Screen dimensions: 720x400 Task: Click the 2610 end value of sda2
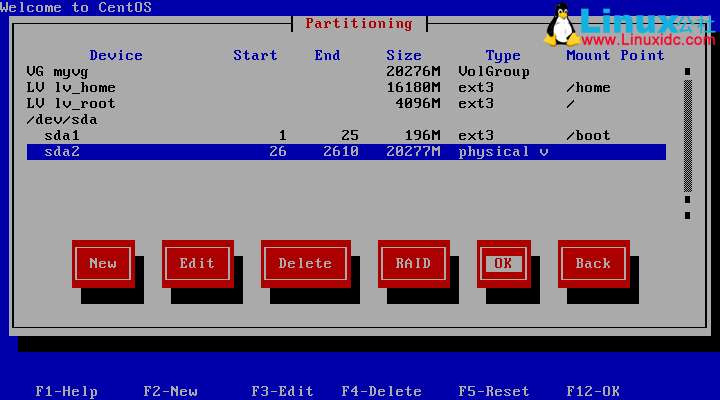click(341, 152)
